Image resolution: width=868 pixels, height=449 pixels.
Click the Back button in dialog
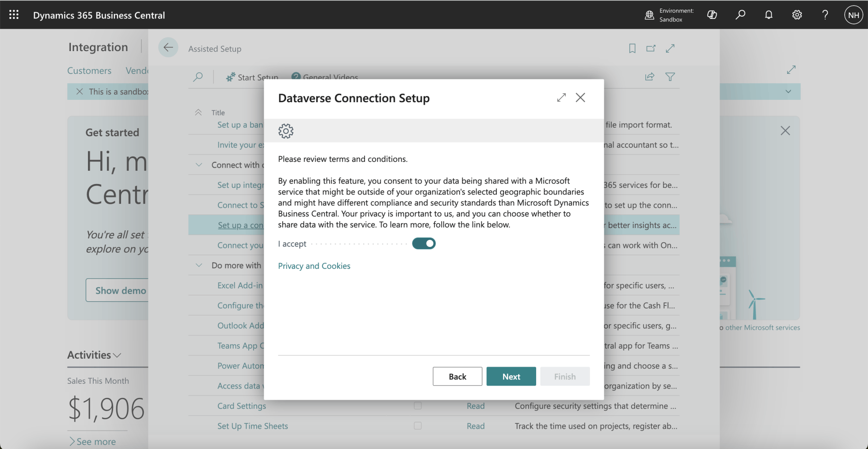[457, 377]
